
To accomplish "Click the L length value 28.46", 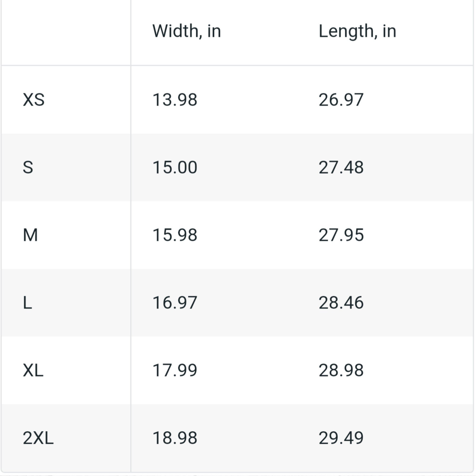I will pyautogui.click(x=341, y=302).
